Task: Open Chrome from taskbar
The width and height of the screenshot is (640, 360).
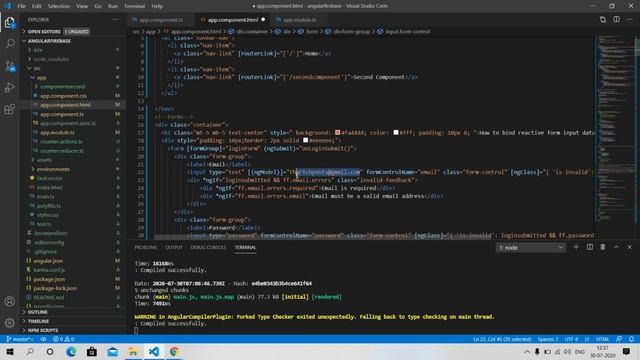Action: (174, 352)
